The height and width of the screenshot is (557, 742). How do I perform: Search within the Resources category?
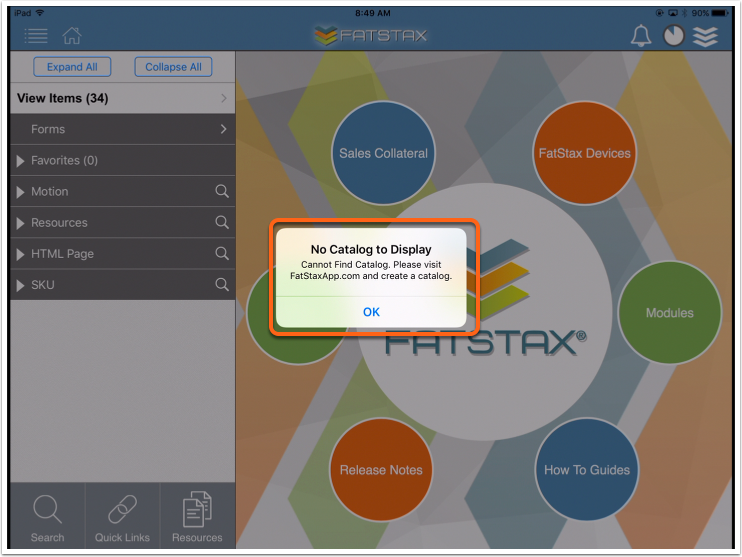coord(222,222)
